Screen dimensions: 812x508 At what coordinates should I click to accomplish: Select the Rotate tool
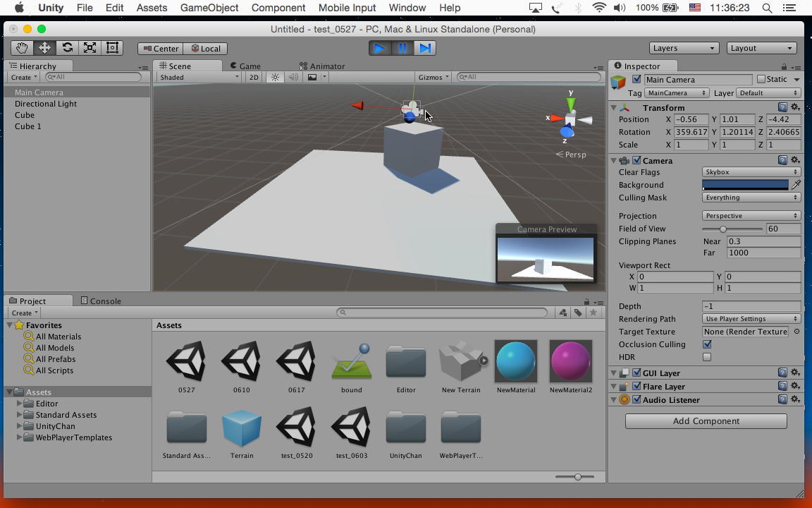tap(67, 48)
